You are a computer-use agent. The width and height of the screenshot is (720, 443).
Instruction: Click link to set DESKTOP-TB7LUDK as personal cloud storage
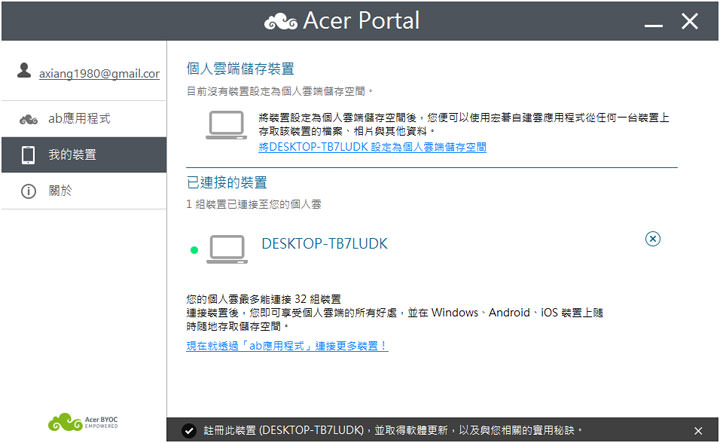pos(372,147)
